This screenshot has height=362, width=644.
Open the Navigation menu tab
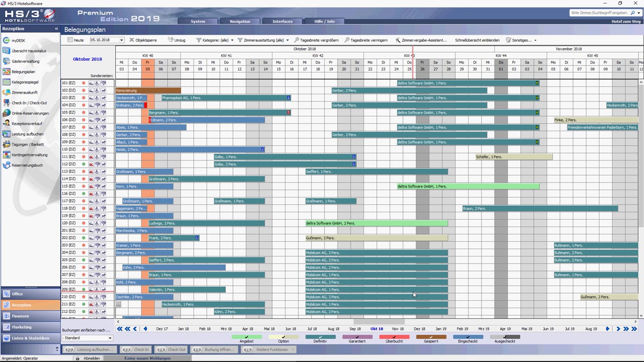tap(240, 21)
